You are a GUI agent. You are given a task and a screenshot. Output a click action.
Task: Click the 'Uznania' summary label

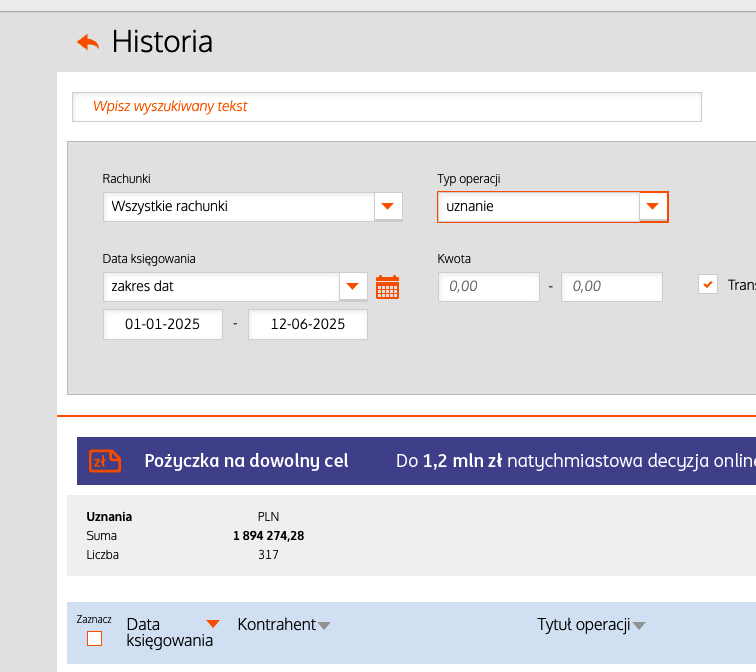click(109, 517)
